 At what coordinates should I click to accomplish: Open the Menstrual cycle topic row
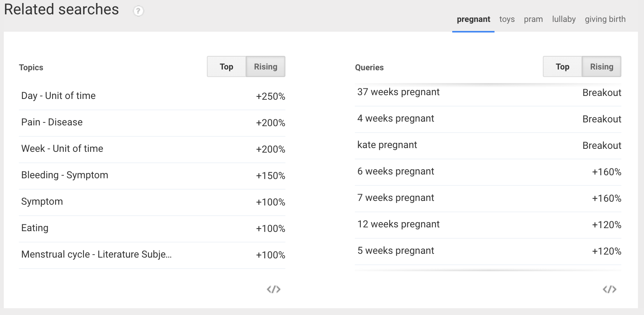click(96, 255)
